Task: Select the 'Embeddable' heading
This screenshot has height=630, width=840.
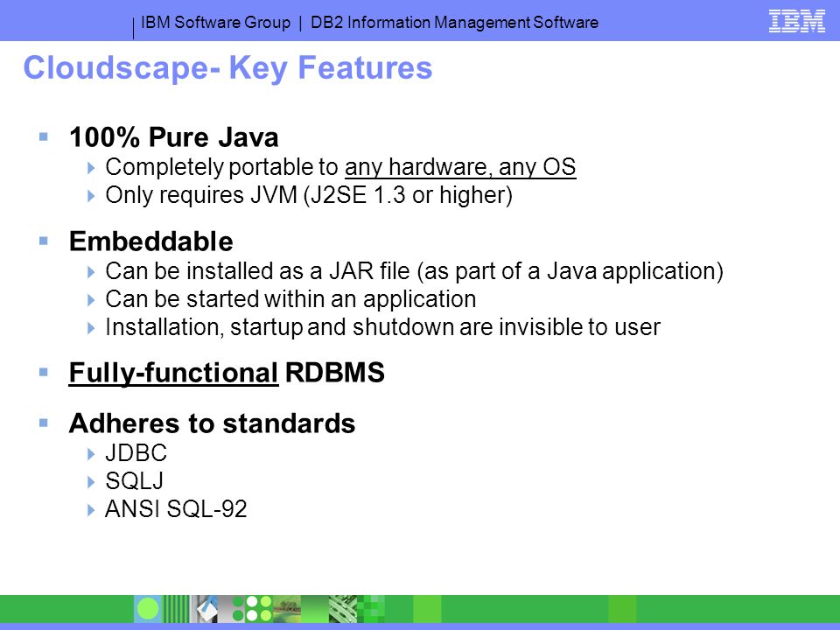Action: tap(151, 241)
